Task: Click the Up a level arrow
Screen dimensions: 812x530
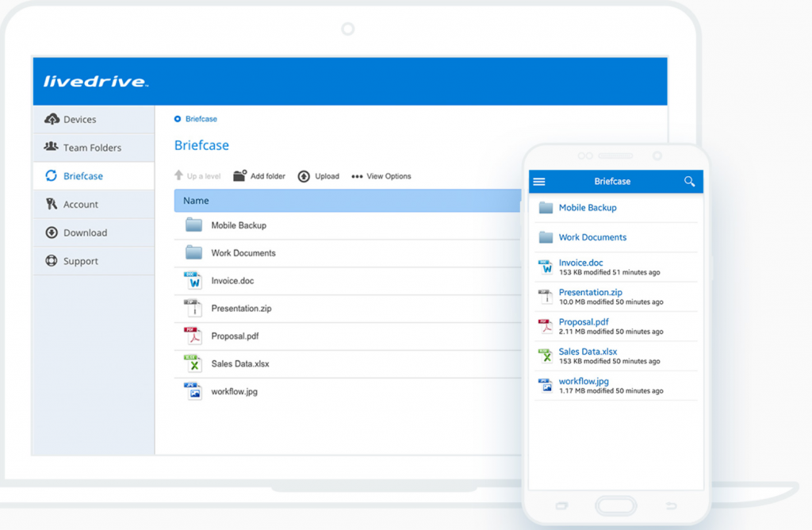Action: point(178,175)
